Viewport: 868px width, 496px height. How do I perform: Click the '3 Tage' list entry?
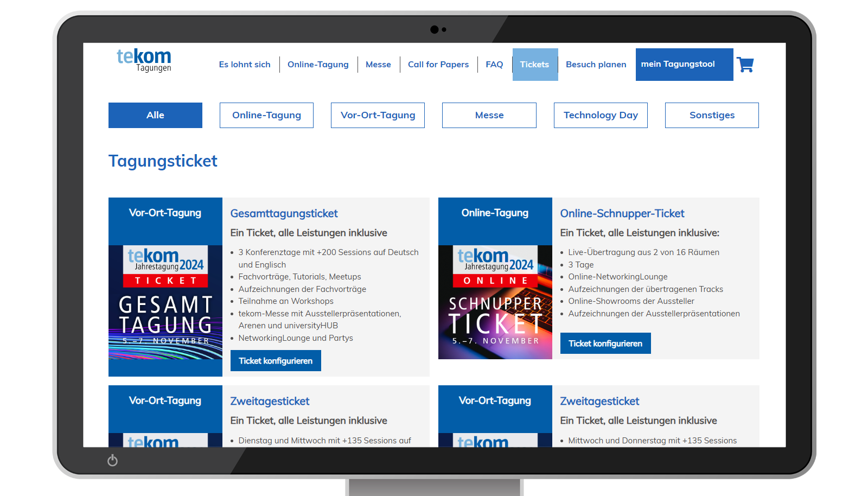point(580,265)
